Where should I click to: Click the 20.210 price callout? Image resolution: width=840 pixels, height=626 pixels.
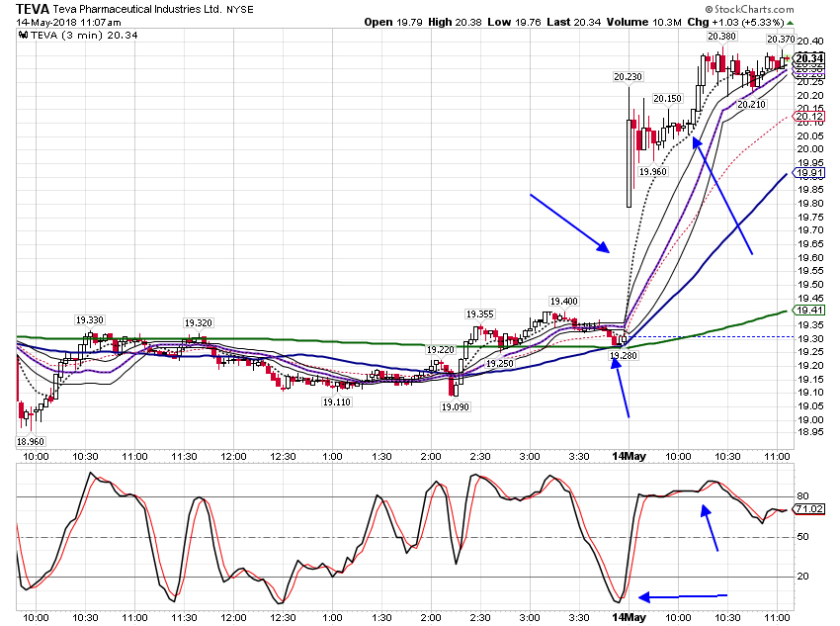tap(752, 104)
